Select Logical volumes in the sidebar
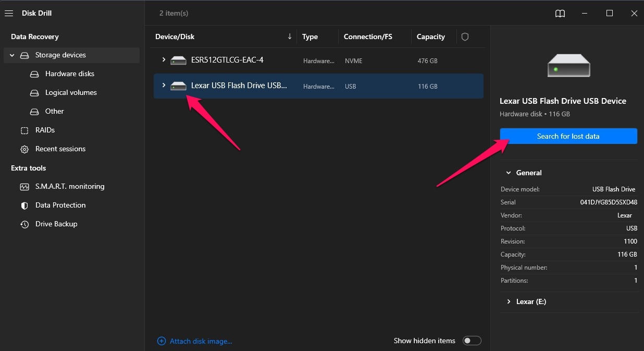 71,93
